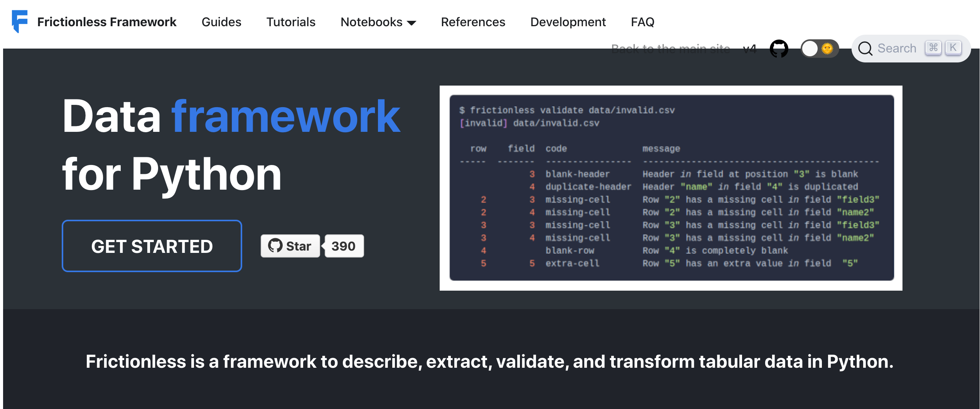Click the Frictionless Framework title link
The height and width of the screenshot is (409, 980).
pos(107,22)
